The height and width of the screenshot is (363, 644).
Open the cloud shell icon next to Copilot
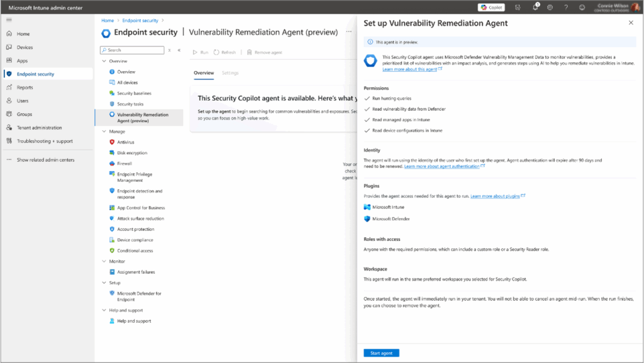coord(518,8)
